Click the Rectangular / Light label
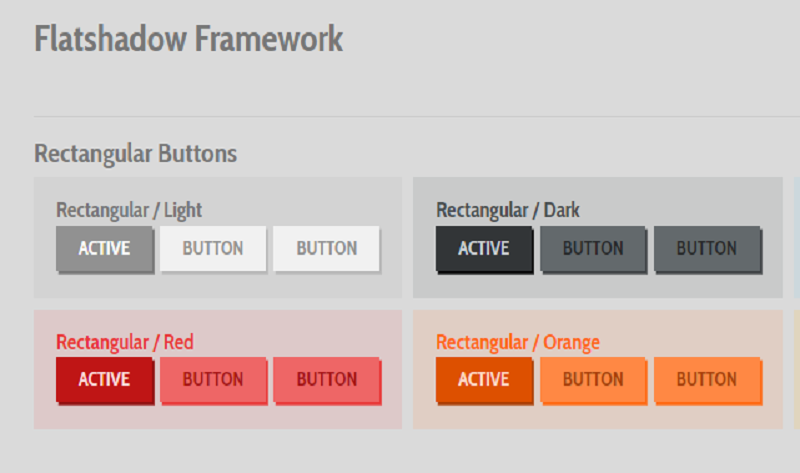This screenshot has width=800, height=473. [x=129, y=210]
